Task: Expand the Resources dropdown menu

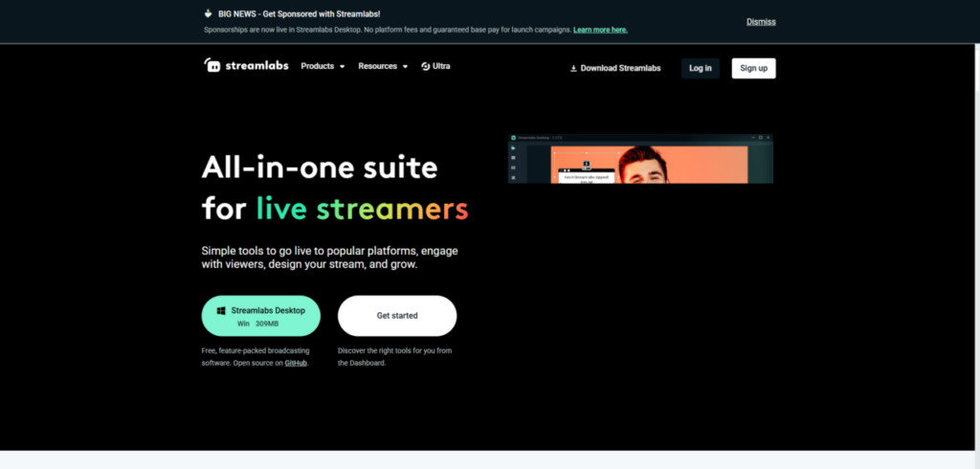Action: tap(383, 66)
